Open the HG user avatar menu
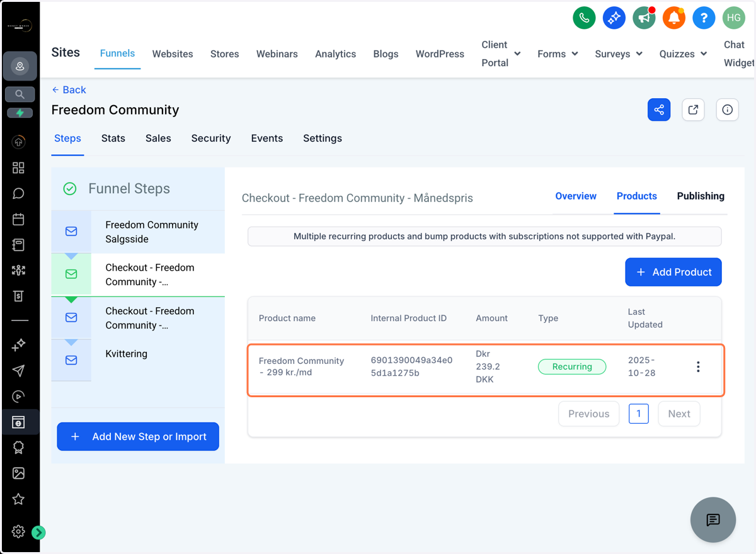 point(733,18)
